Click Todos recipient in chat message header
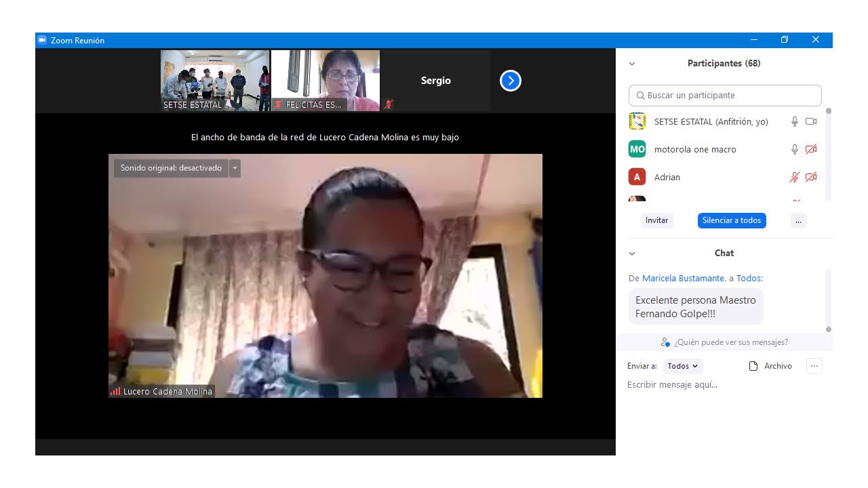 (x=749, y=278)
